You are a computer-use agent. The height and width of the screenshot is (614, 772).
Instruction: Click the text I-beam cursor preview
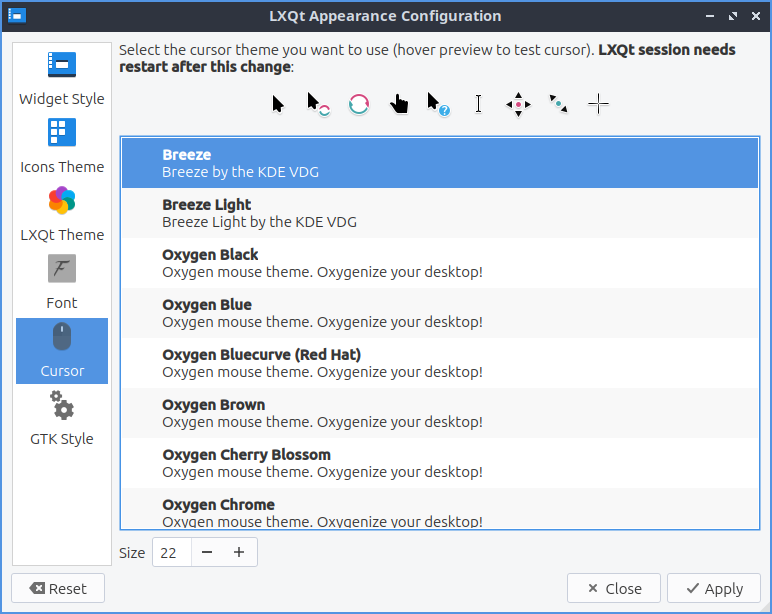tap(478, 104)
